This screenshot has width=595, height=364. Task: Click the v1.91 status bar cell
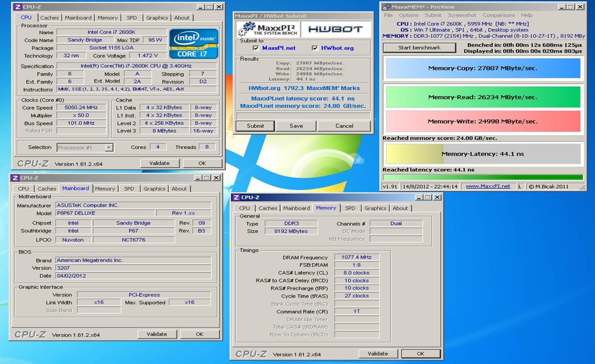pyautogui.click(x=390, y=187)
